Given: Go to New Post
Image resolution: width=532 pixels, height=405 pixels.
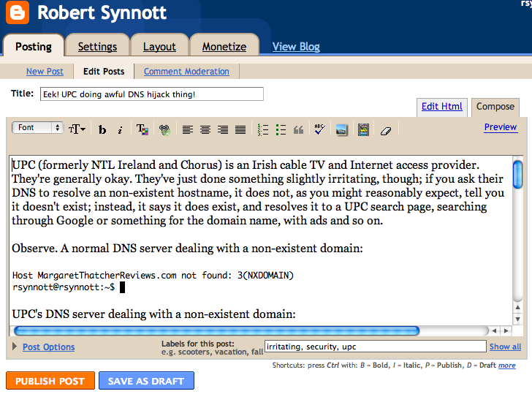Looking at the screenshot, I should tap(45, 72).
